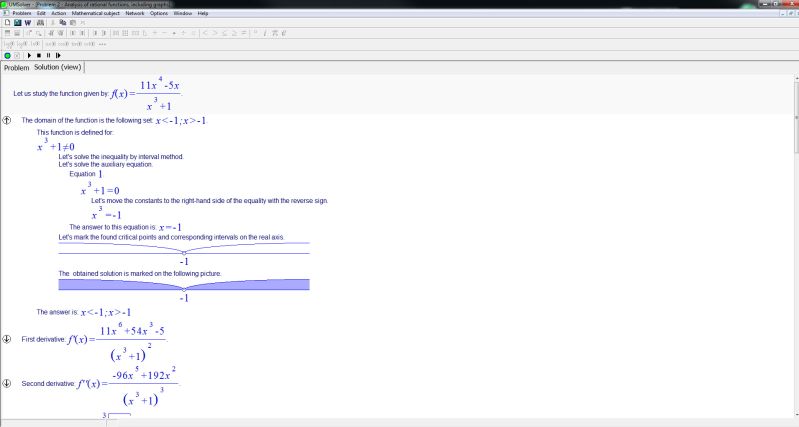Click text 'Let's solve the inequality by interval method'

pyautogui.click(x=121, y=156)
